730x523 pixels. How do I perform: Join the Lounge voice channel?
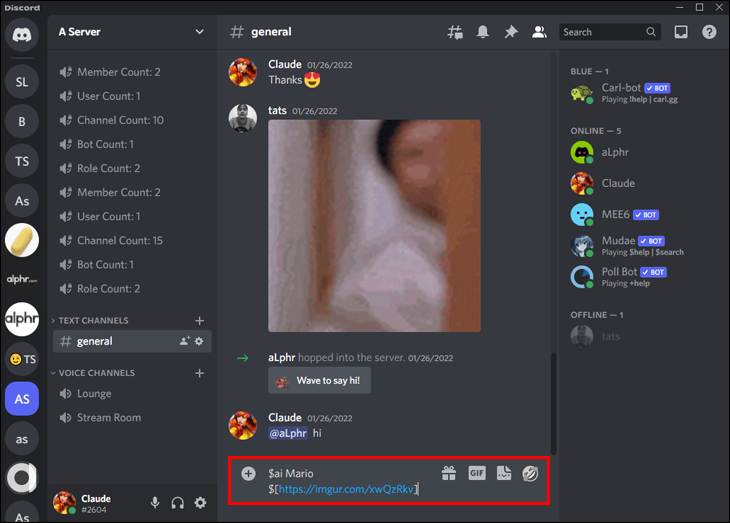[132, 394]
